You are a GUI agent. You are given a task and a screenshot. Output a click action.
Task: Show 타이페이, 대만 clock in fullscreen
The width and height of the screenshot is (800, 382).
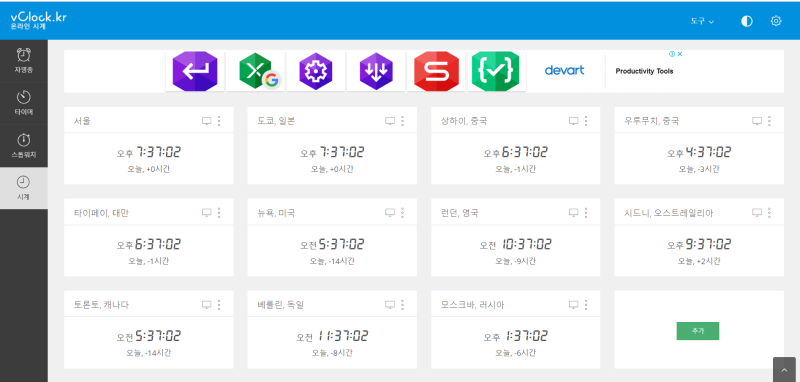(x=207, y=212)
